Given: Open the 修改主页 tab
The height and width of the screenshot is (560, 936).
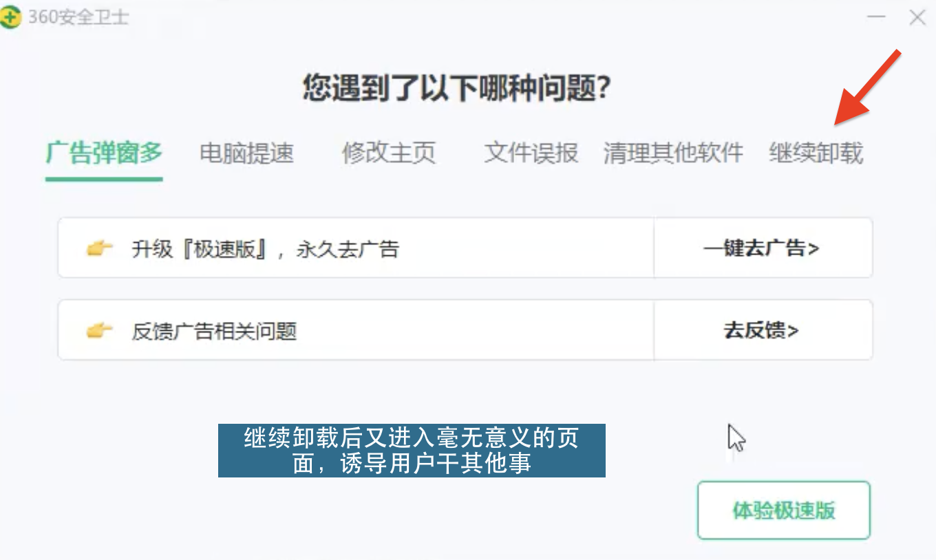Looking at the screenshot, I should (389, 153).
